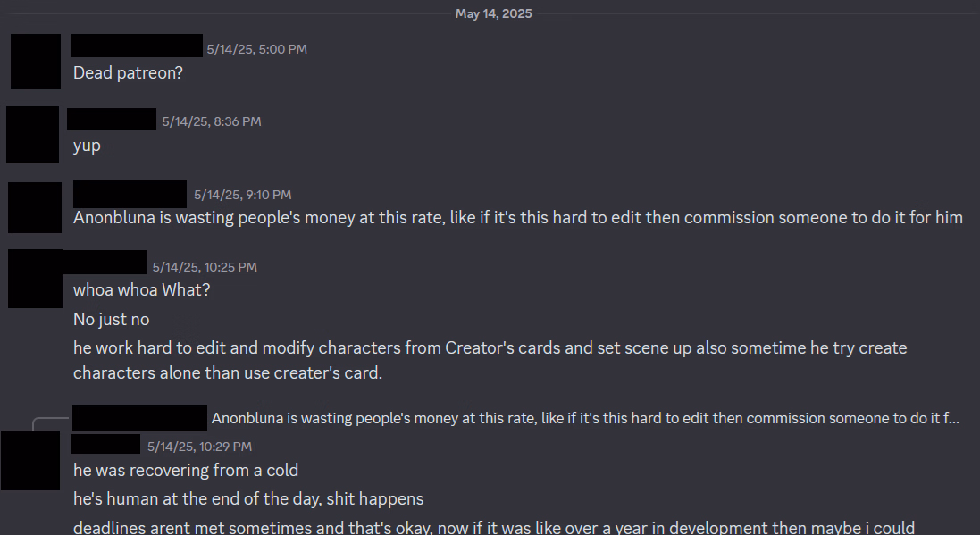Click the 8:36 PM message timestamp
The width and height of the screenshot is (980, 535).
tap(212, 121)
